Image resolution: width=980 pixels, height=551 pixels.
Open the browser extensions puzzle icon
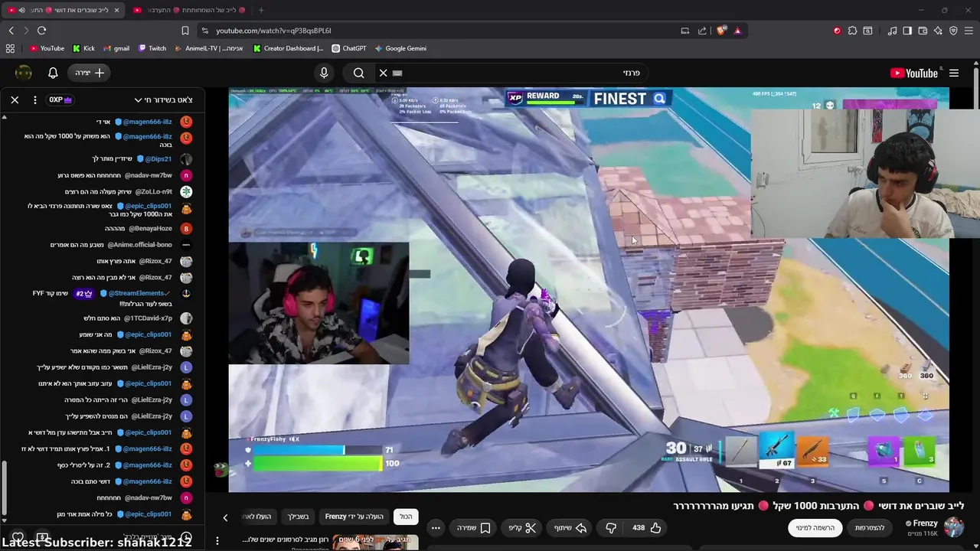point(852,31)
